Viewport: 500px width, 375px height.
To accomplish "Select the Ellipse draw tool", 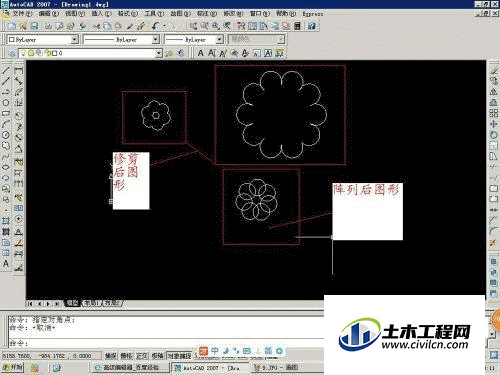I will coord(6,167).
